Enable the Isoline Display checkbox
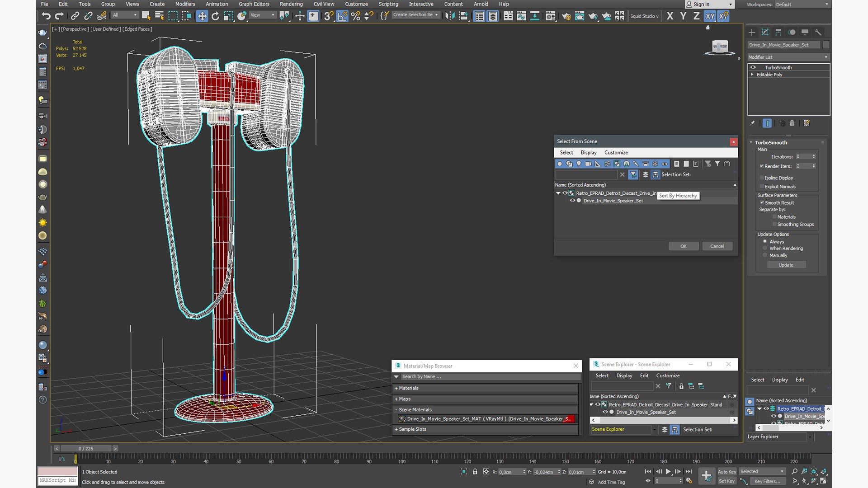Viewport: 868px width, 488px height. (762, 178)
